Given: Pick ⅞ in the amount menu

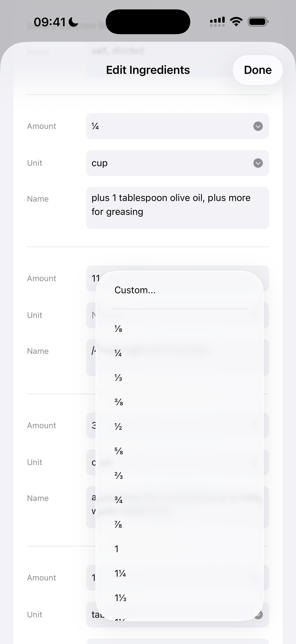Looking at the screenshot, I should [x=118, y=525].
